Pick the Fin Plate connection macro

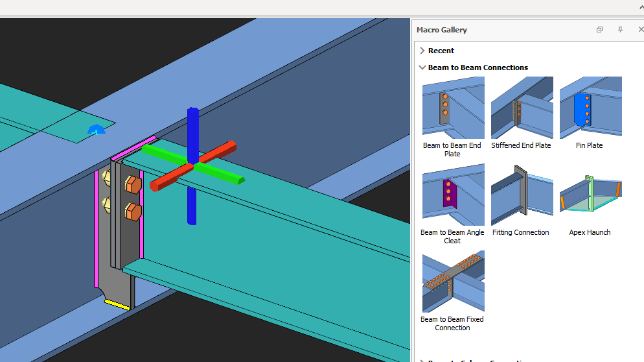[590, 108]
